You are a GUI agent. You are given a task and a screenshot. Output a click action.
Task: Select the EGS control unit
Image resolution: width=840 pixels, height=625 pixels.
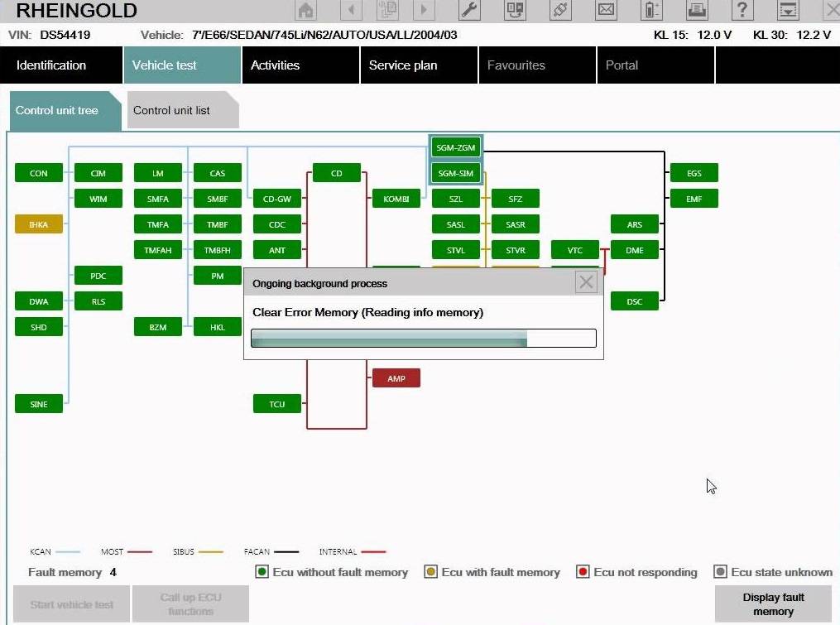click(694, 173)
